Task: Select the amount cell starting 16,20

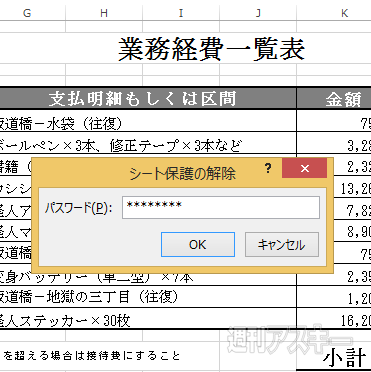Action: pyautogui.click(x=334, y=319)
